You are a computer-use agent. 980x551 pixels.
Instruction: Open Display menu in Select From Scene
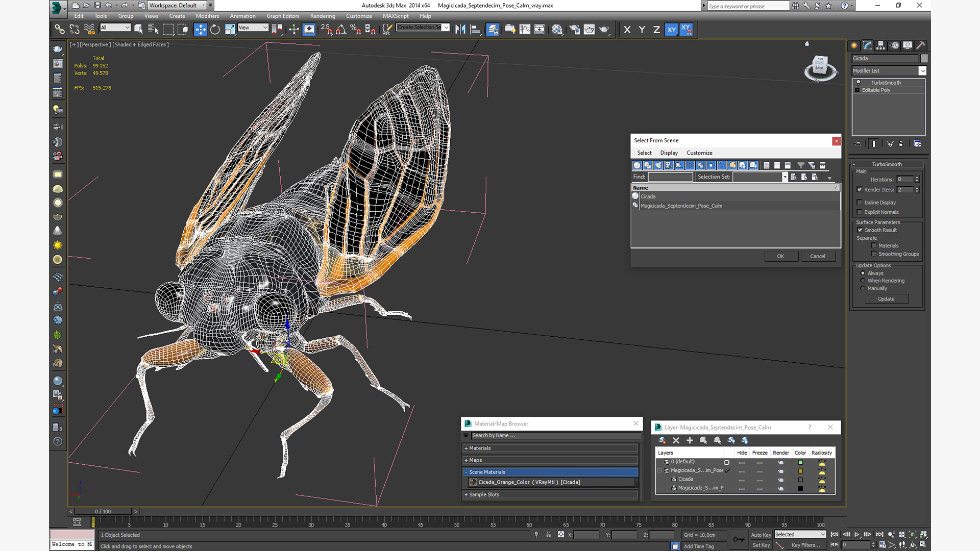pyautogui.click(x=669, y=153)
